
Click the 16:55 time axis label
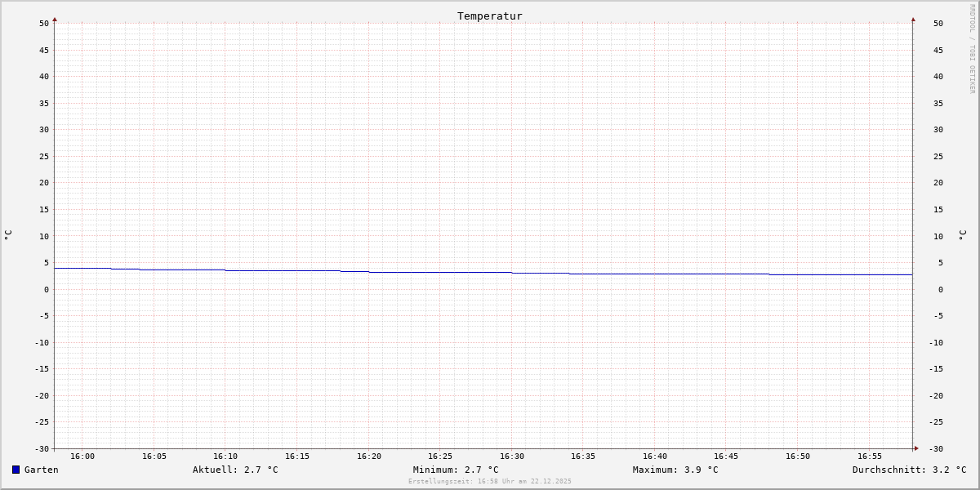pyautogui.click(x=870, y=457)
